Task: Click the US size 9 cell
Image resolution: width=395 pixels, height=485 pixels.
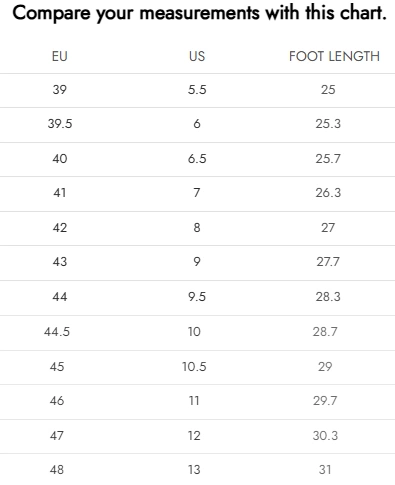Action: coord(197,262)
